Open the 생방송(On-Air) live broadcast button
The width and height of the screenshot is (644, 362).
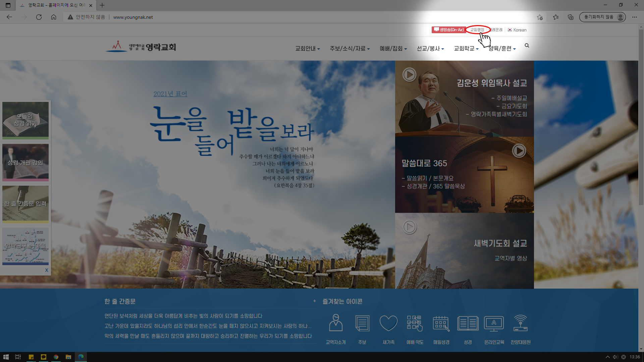click(449, 30)
